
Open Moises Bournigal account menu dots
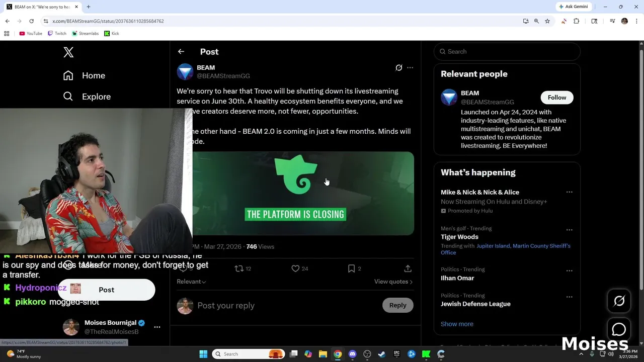[157, 327]
